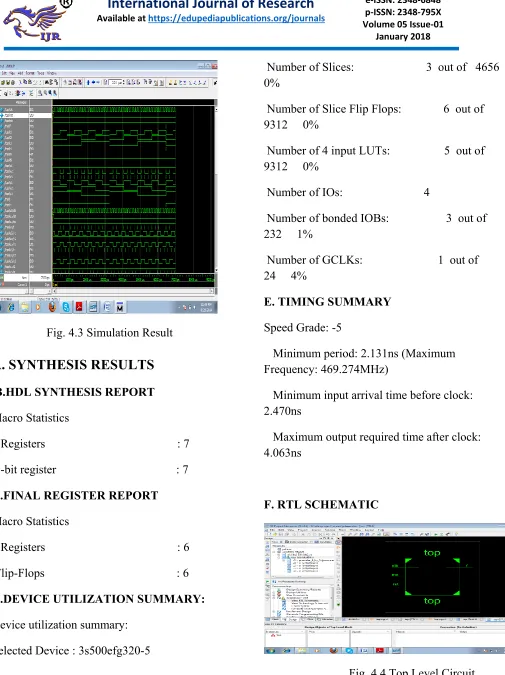Click the Number of GCLKs line

(371, 267)
